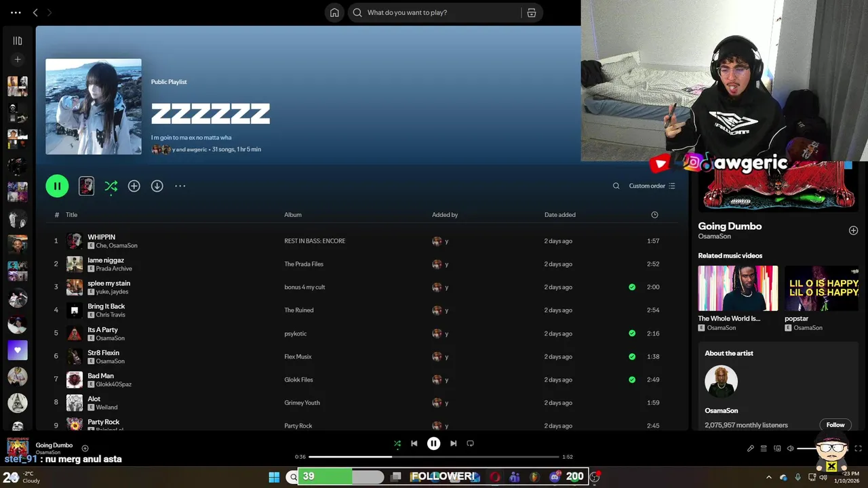The image size is (868, 488).
Task: Open full screen player view
Action: tap(858, 448)
